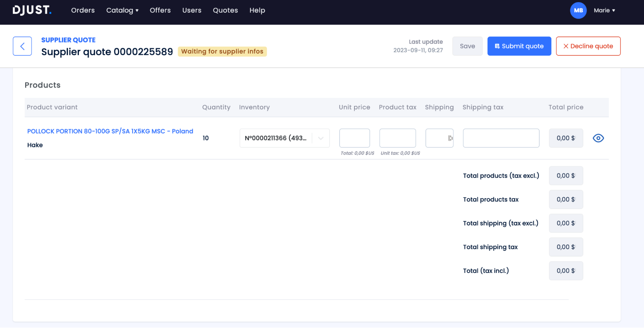
Task: Click the X icon inside Decline quote button
Action: tap(566, 46)
